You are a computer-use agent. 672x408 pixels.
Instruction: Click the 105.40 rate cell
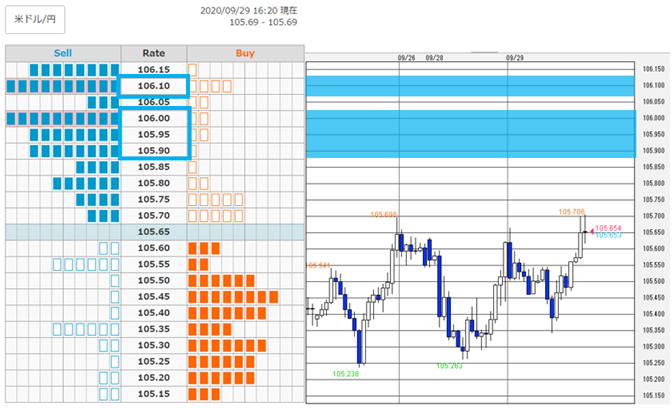point(154,313)
